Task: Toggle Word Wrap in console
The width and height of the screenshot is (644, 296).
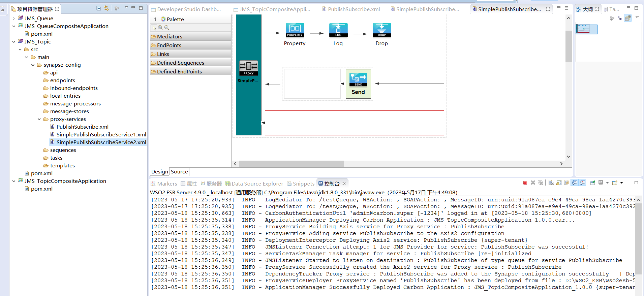Action: [x=566, y=183]
